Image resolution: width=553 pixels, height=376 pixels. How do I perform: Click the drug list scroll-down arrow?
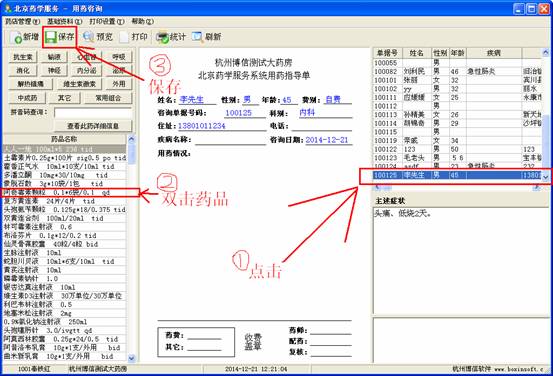point(131,358)
